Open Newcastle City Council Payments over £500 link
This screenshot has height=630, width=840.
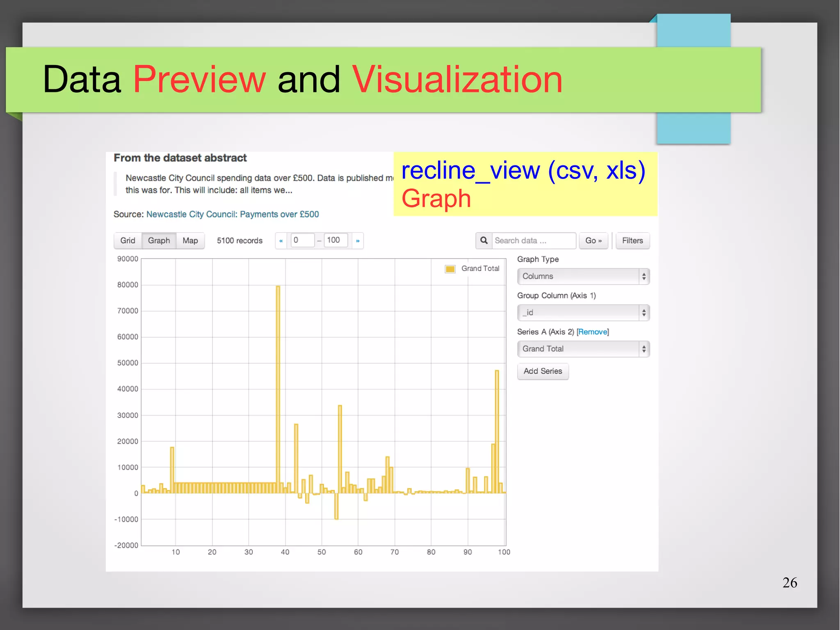(233, 214)
